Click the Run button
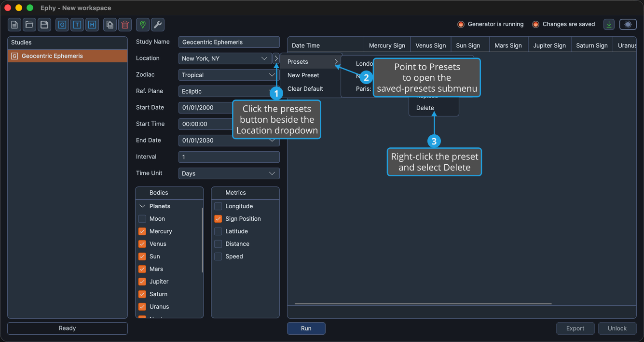 pyautogui.click(x=306, y=328)
